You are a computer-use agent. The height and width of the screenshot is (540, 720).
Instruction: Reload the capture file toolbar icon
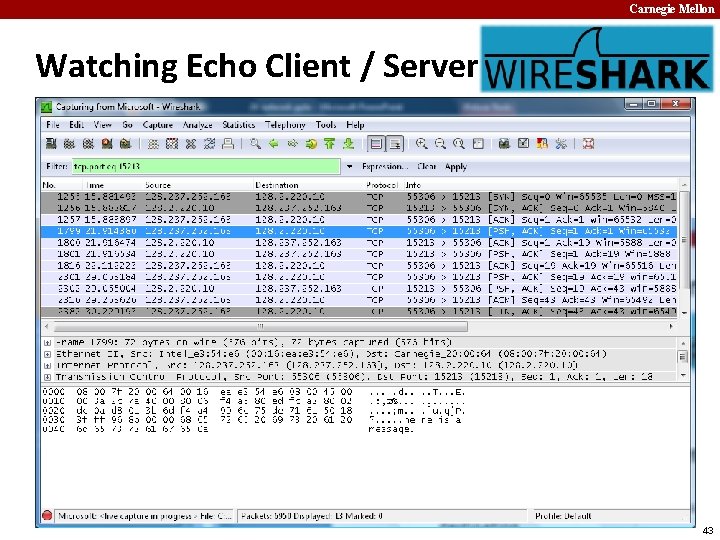pyautogui.click(x=209, y=144)
